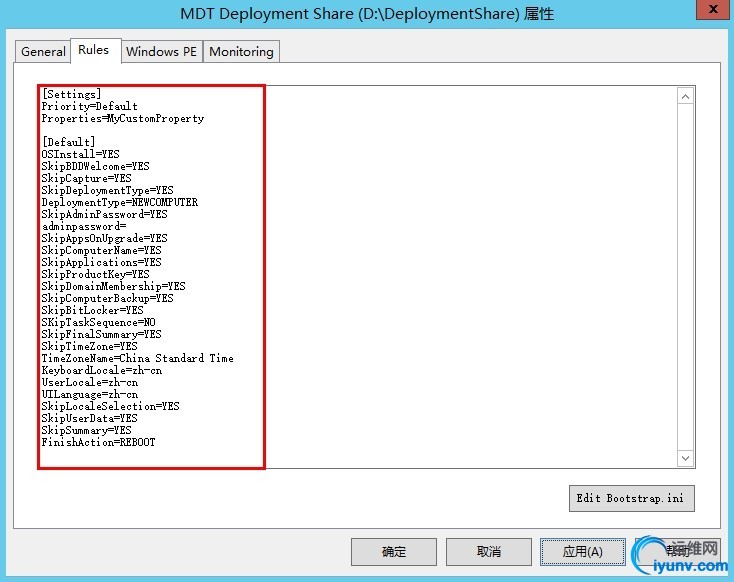Click the SkipAdminPassword=YES line
734x582 pixels.
coord(104,214)
